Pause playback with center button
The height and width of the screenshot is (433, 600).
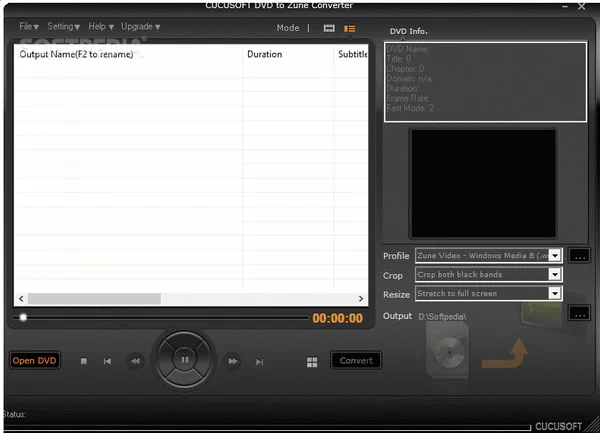(x=184, y=360)
